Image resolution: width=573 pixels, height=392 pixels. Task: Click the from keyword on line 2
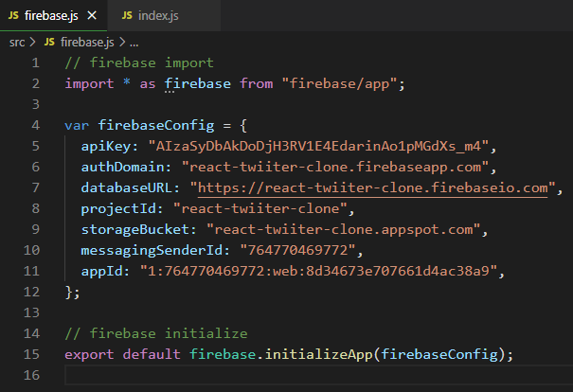[256, 83]
